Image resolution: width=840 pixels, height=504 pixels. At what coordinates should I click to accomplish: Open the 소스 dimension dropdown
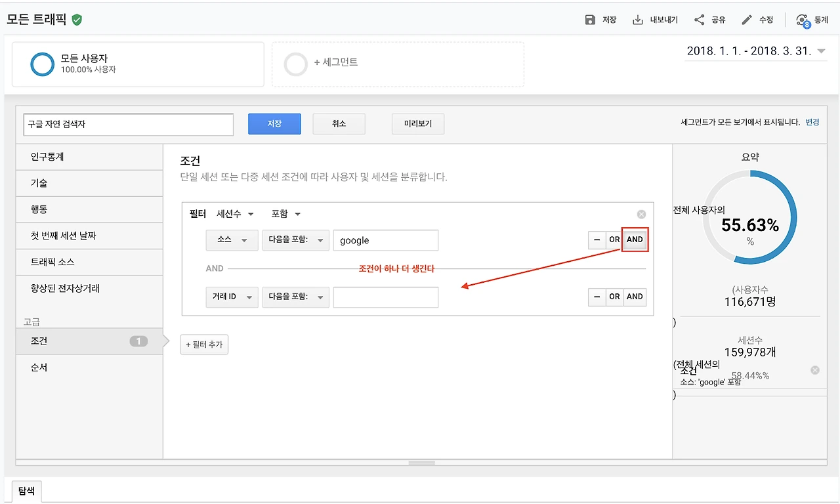[232, 240]
